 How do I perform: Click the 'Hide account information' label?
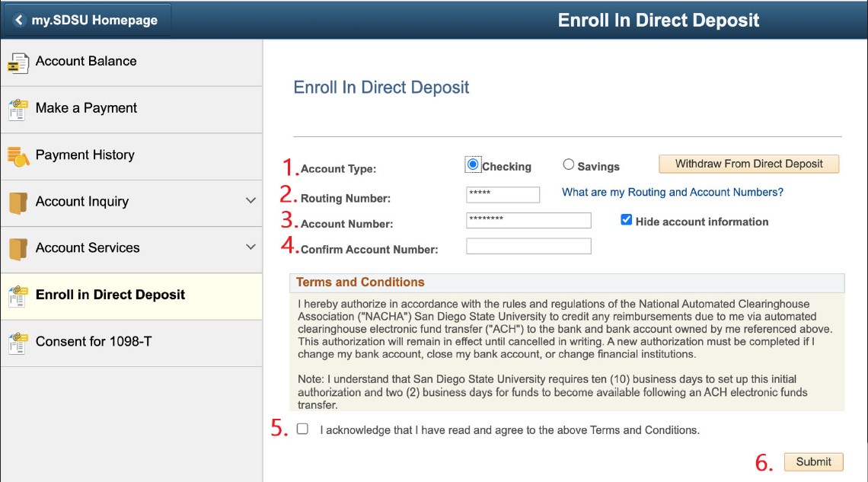tap(702, 222)
